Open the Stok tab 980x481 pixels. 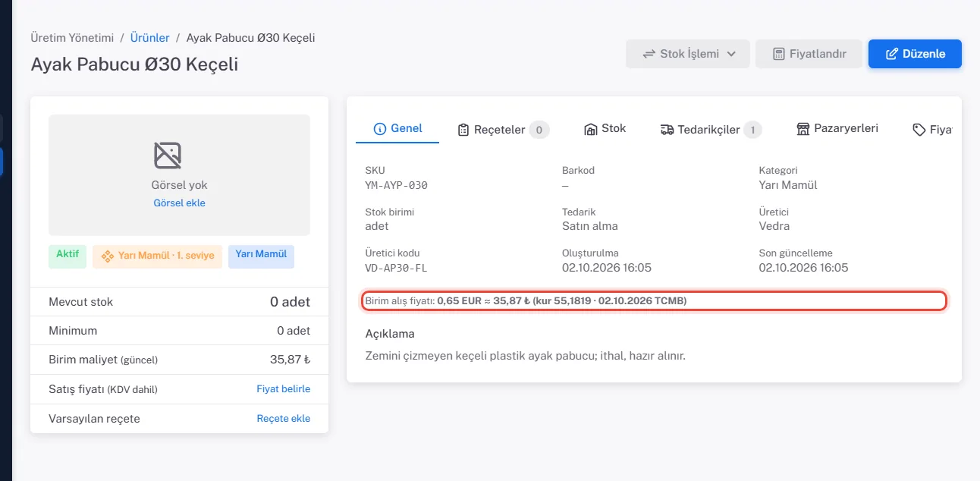click(x=605, y=129)
